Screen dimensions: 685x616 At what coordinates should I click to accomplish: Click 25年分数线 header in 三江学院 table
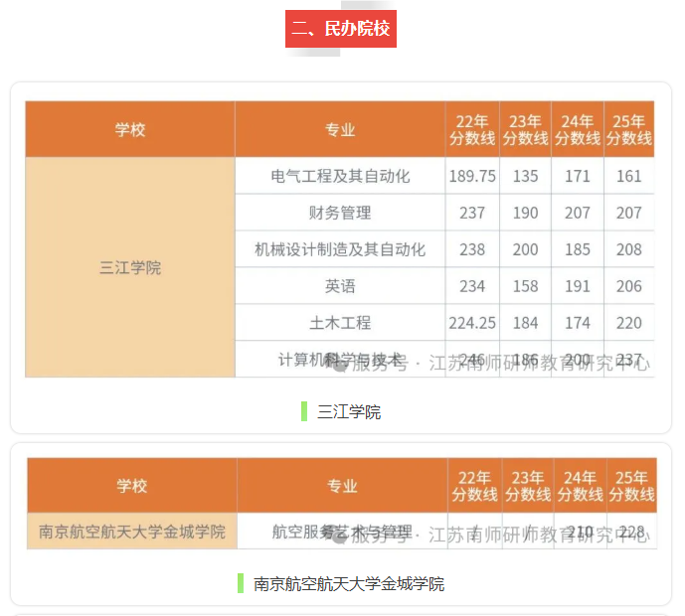(629, 129)
